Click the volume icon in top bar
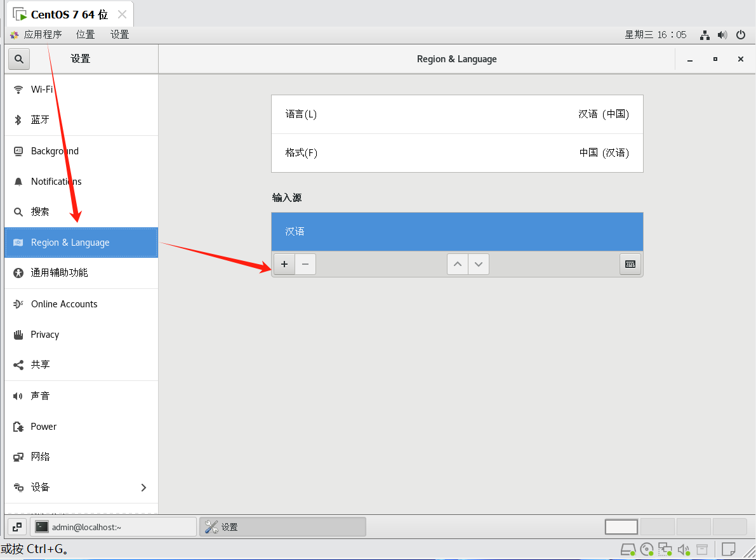This screenshot has height=560, width=756. [x=722, y=35]
